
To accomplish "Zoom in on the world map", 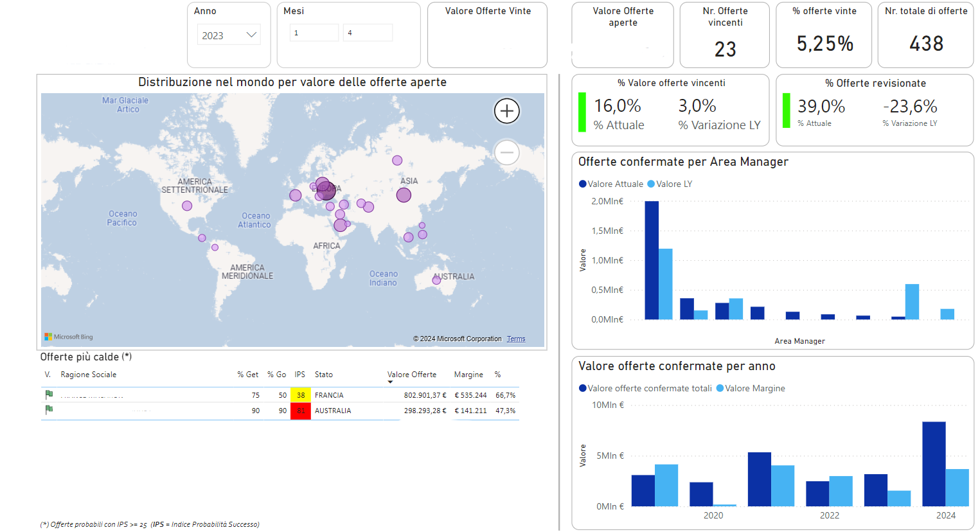I will (506, 111).
